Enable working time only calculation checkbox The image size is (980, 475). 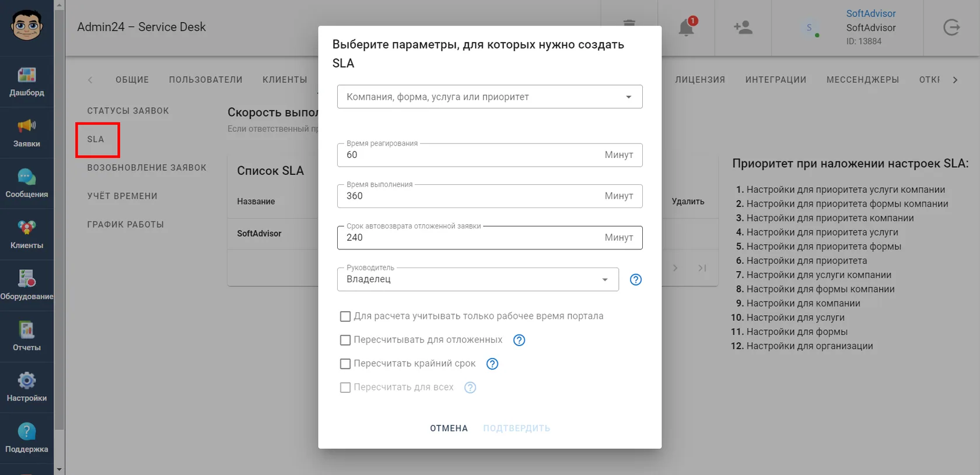(x=345, y=316)
